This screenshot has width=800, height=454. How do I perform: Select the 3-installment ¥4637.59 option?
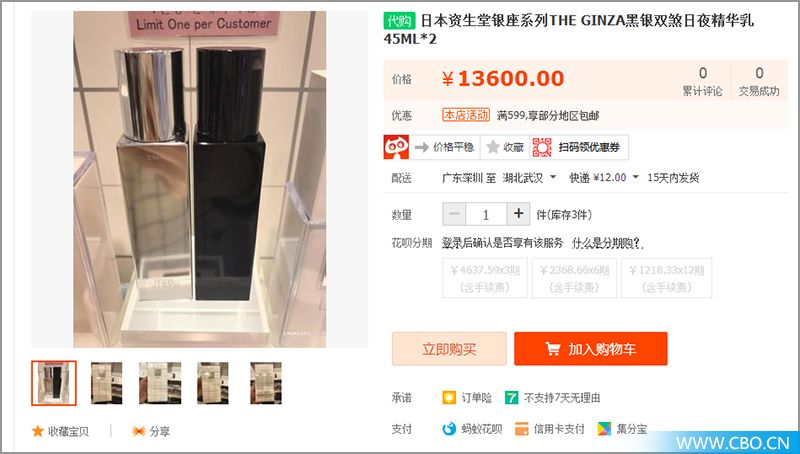click(485, 278)
